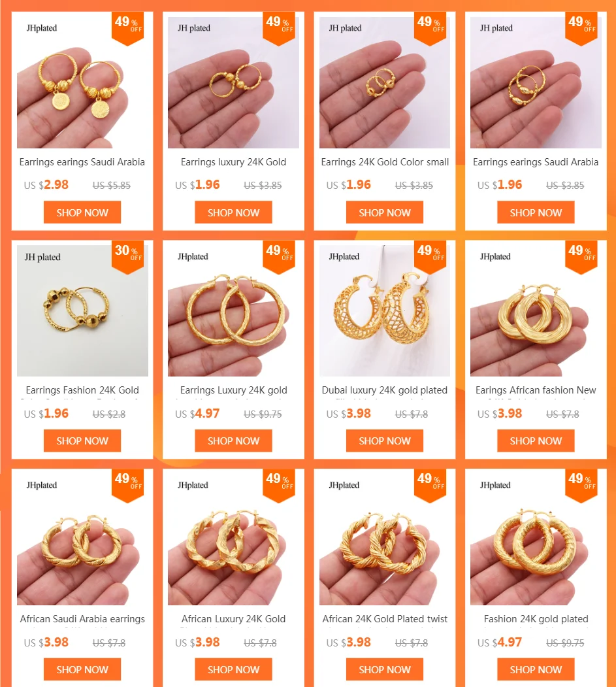Open the Fashion 24K gold plated hoops image
This screenshot has height=687, width=616.
(x=536, y=539)
